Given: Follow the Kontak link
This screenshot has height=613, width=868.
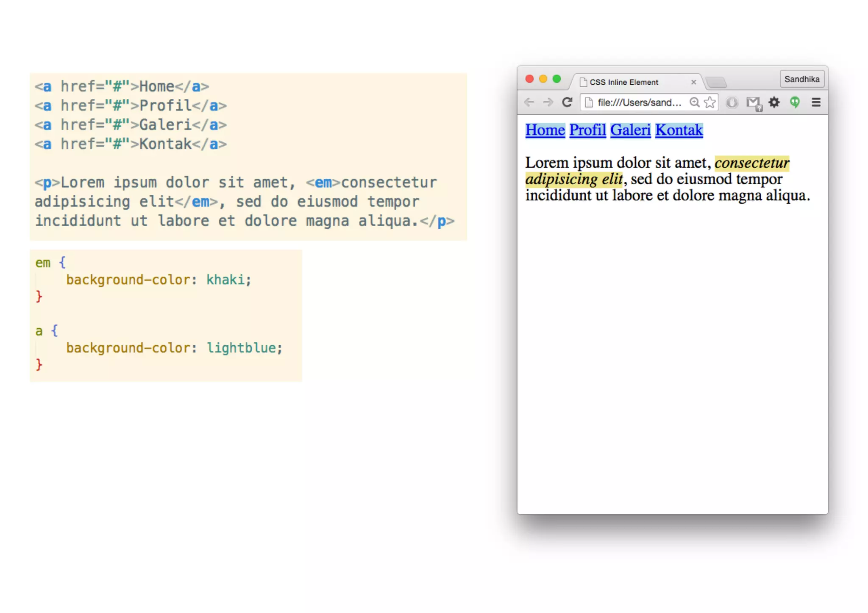Looking at the screenshot, I should 679,130.
